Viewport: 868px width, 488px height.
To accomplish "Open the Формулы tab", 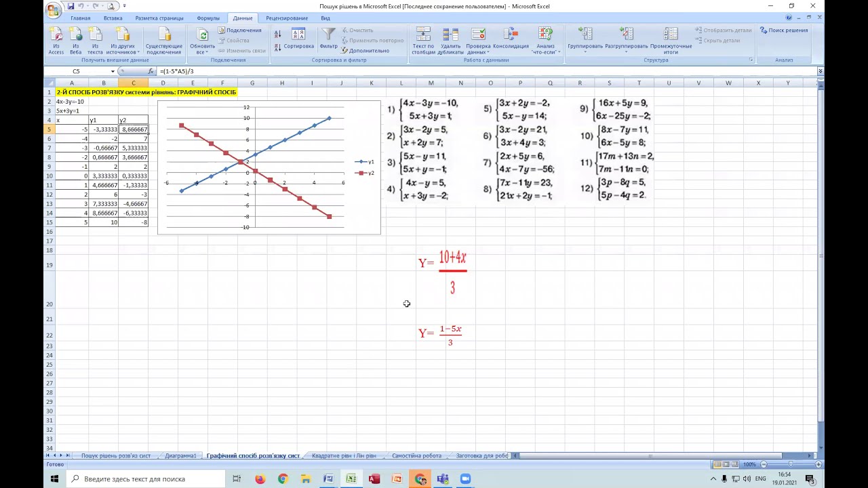I will tap(208, 18).
